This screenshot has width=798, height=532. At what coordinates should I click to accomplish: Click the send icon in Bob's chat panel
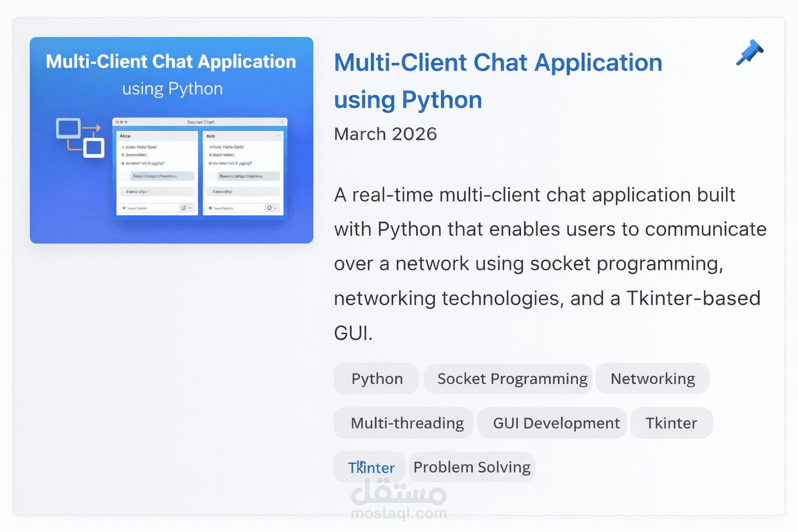(270, 208)
